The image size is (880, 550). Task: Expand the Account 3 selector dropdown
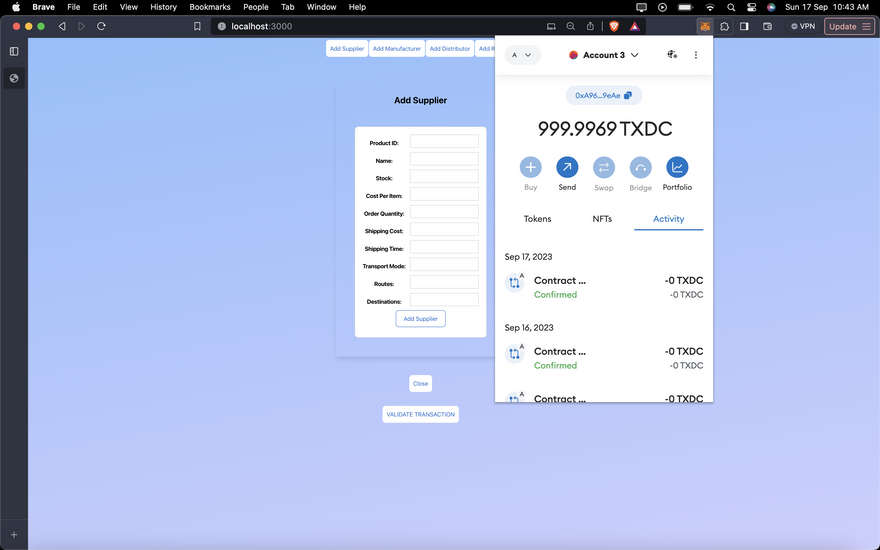point(604,55)
